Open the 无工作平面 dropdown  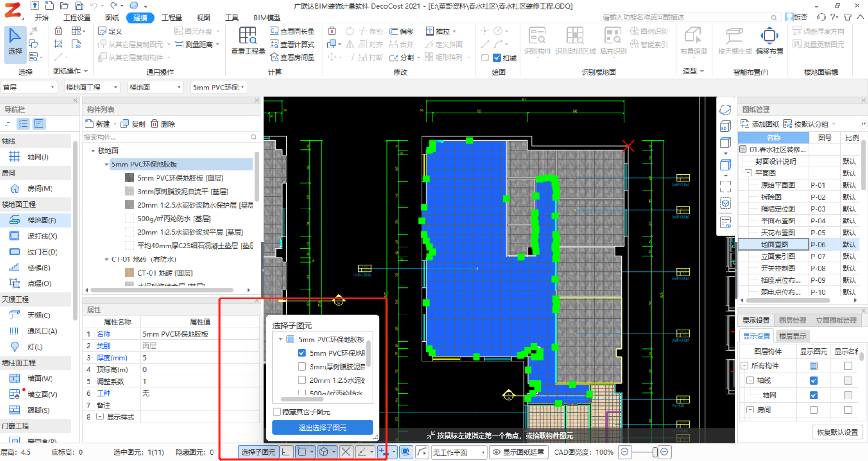[x=459, y=452]
